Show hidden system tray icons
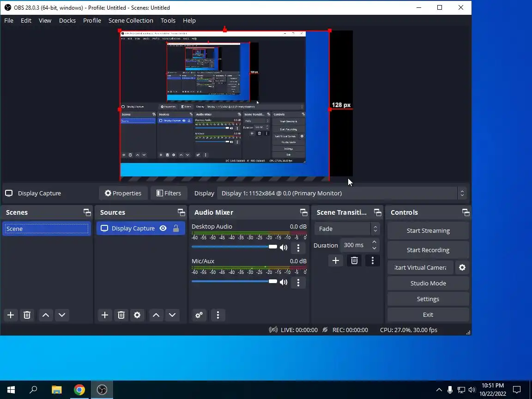Viewport: 532px width, 399px height. pos(439,389)
